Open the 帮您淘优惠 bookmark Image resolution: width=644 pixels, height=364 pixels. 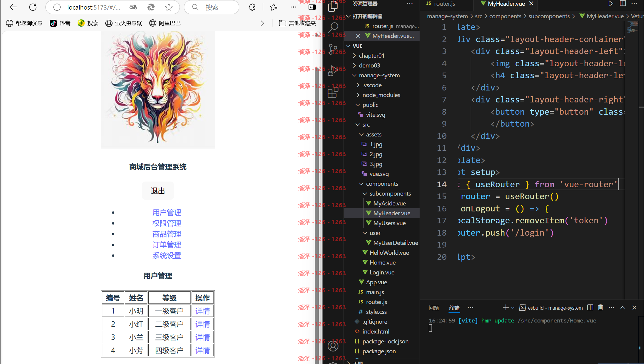[24, 23]
